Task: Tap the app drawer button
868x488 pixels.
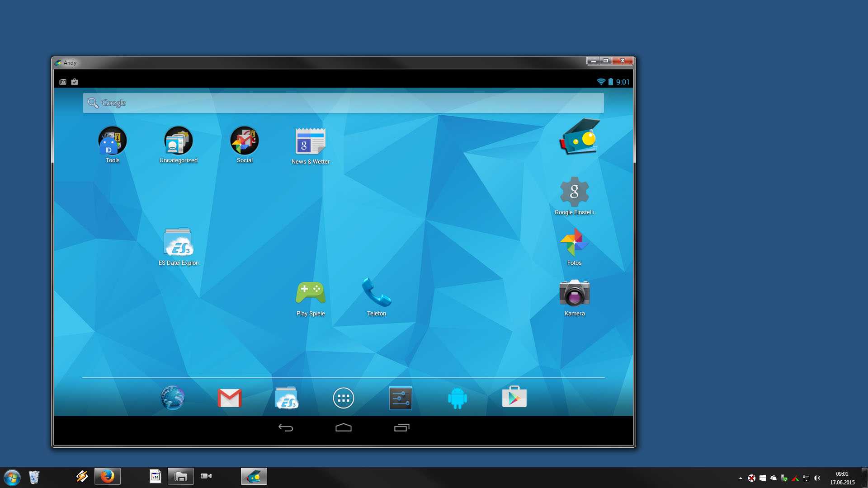Action: (344, 398)
